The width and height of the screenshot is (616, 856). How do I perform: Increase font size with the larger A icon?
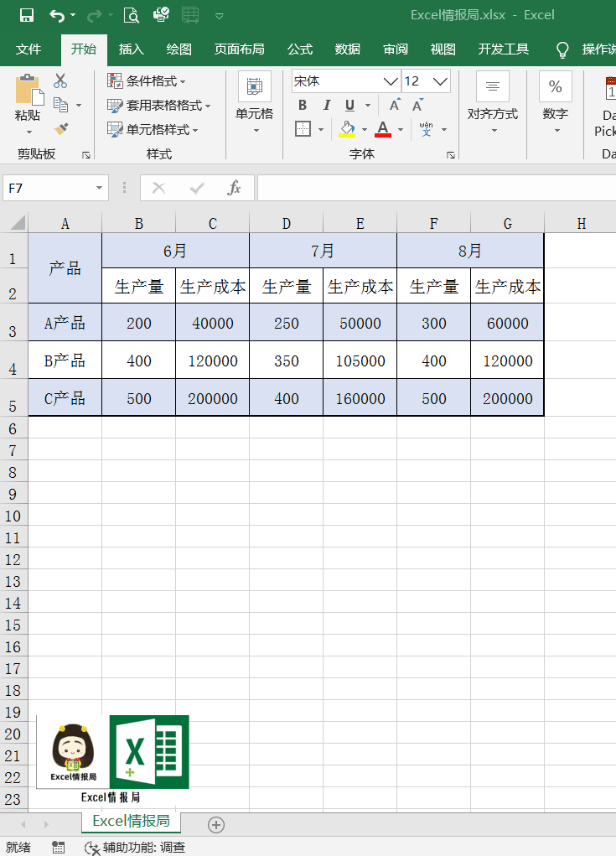click(x=394, y=106)
